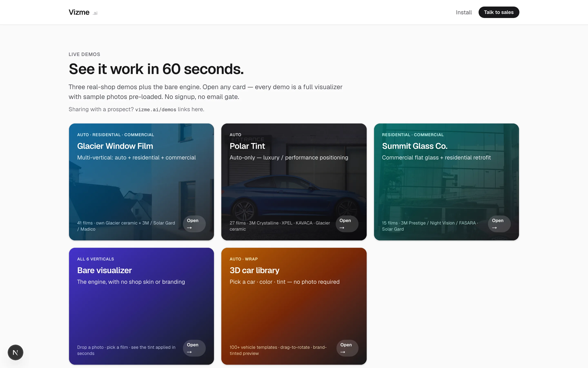Click the Summit Glass Co. card title
This screenshot has width=588, height=368.
pos(414,146)
